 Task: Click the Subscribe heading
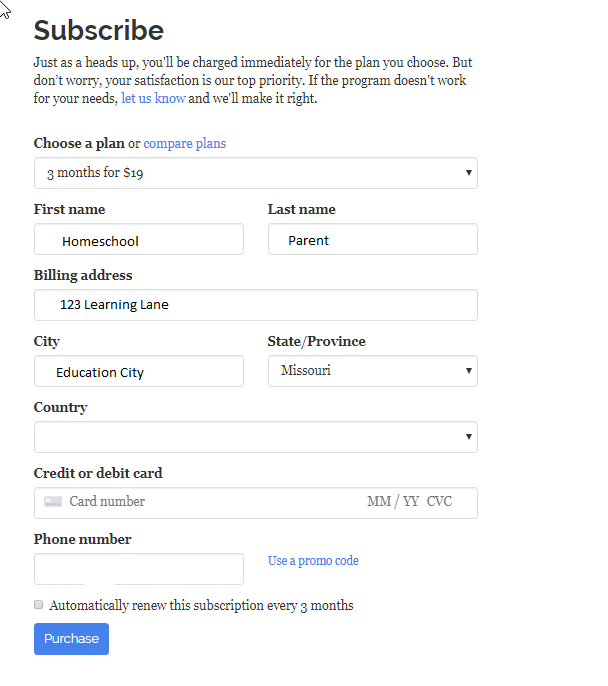[99, 30]
